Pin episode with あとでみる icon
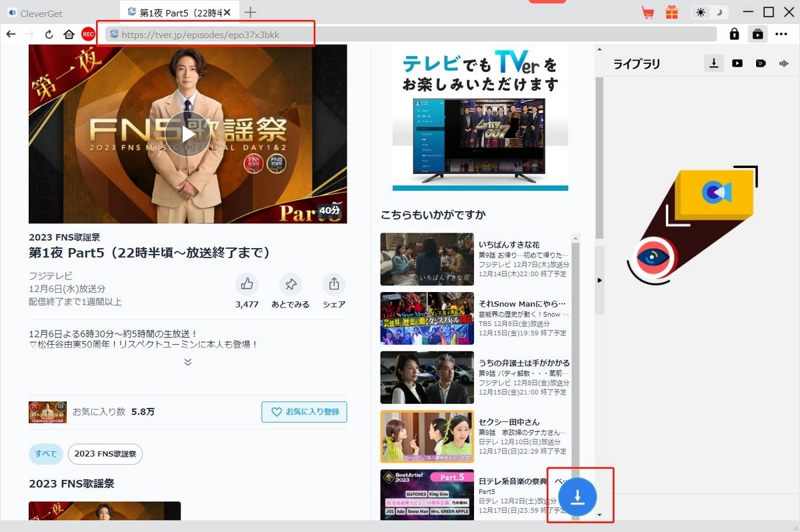 tap(291, 285)
